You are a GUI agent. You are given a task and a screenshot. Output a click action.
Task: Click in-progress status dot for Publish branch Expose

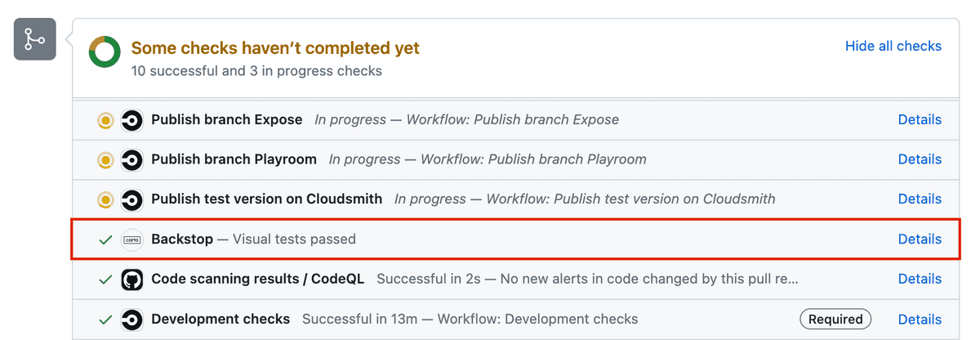point(105,120)
